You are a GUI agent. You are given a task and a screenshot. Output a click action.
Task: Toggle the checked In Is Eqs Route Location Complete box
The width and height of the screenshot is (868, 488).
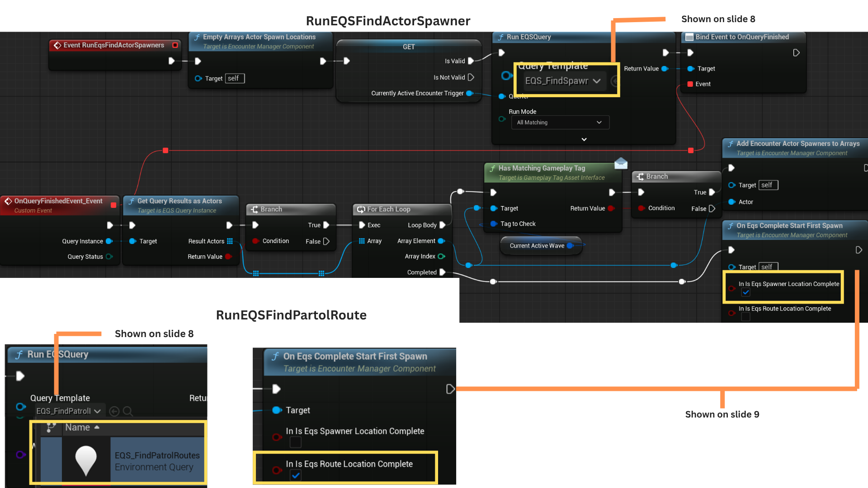[x=296, y=475]
